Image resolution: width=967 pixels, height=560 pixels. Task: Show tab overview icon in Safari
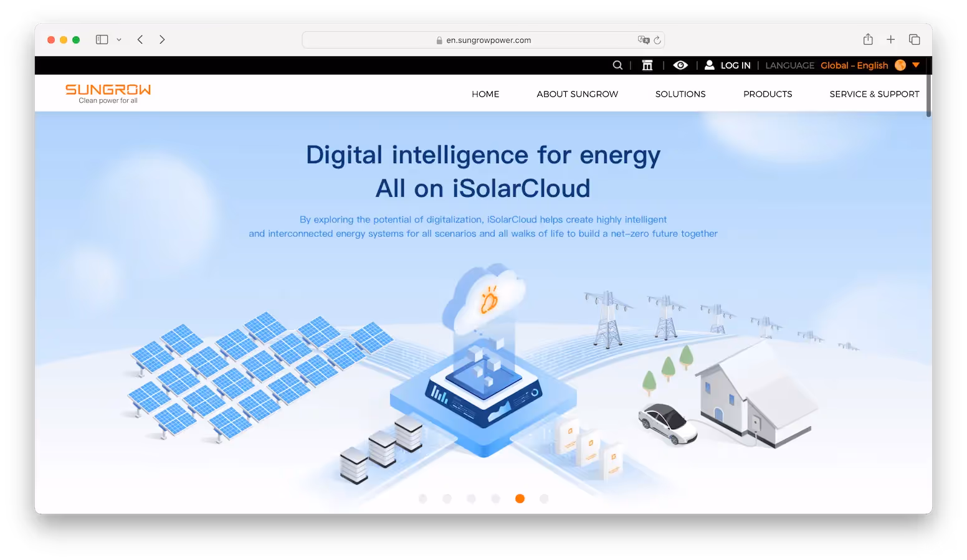click(915, 39)
